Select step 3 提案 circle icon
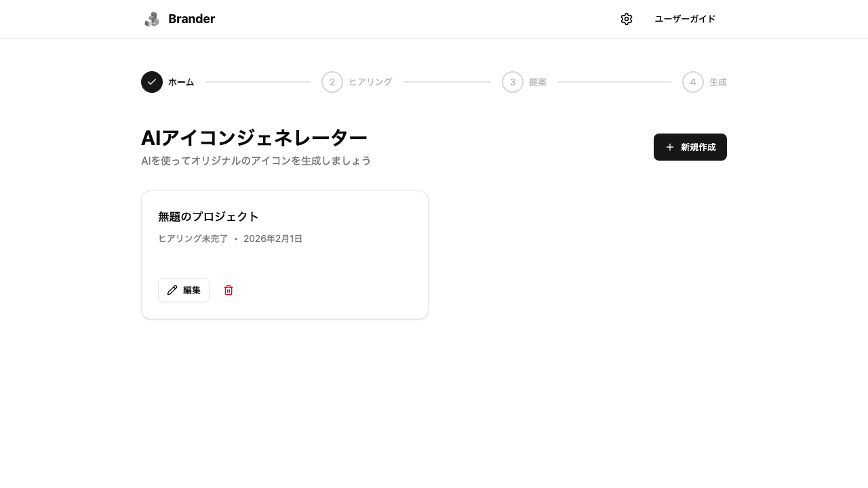The image size is (868, 488). (x=512, y=81)
